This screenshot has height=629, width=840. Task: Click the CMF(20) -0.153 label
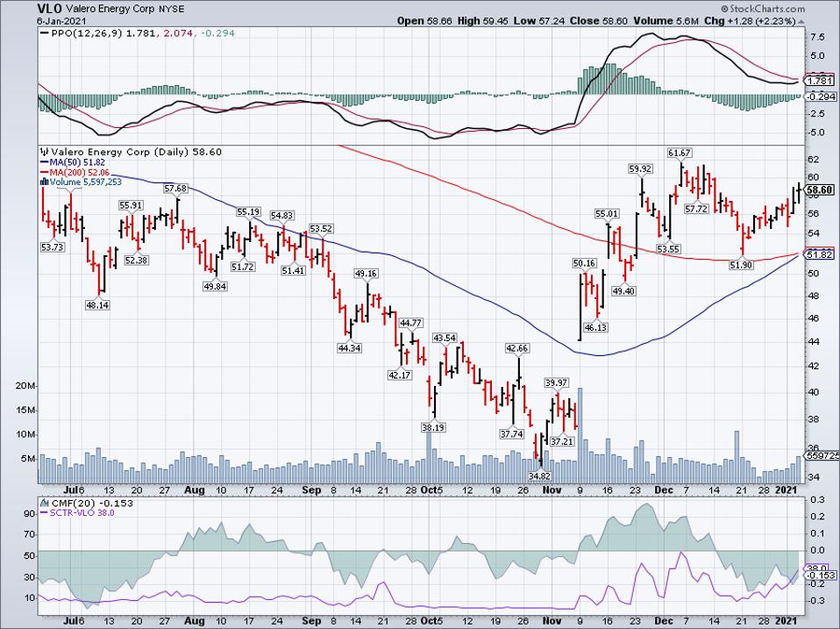pyautogui.click(x=92, y=503)
